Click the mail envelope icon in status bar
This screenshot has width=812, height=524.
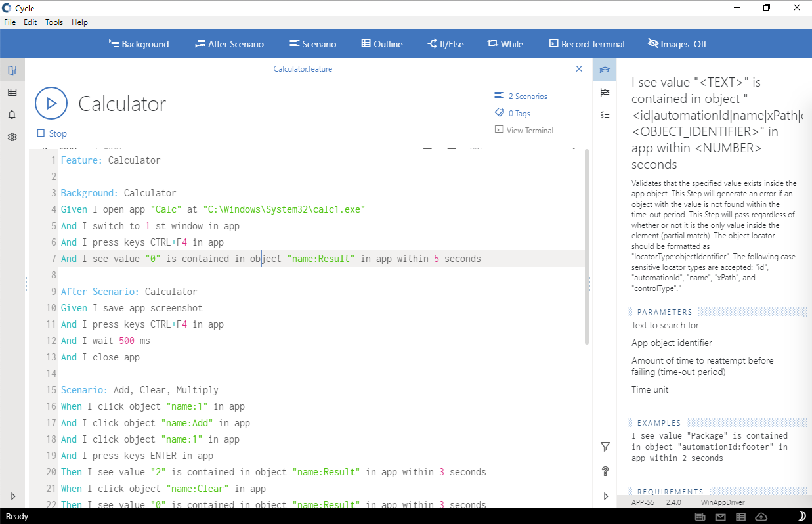[720, 517]
